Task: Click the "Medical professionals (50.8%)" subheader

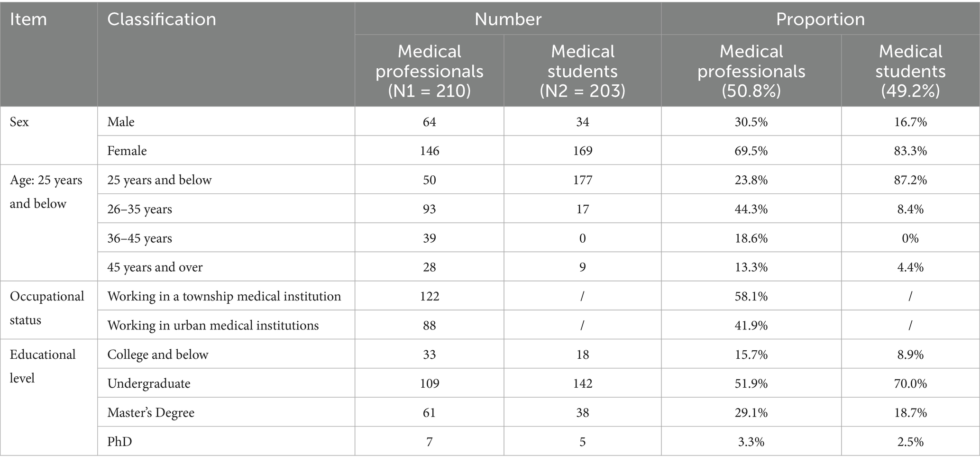Action: (x=751, y=71)
